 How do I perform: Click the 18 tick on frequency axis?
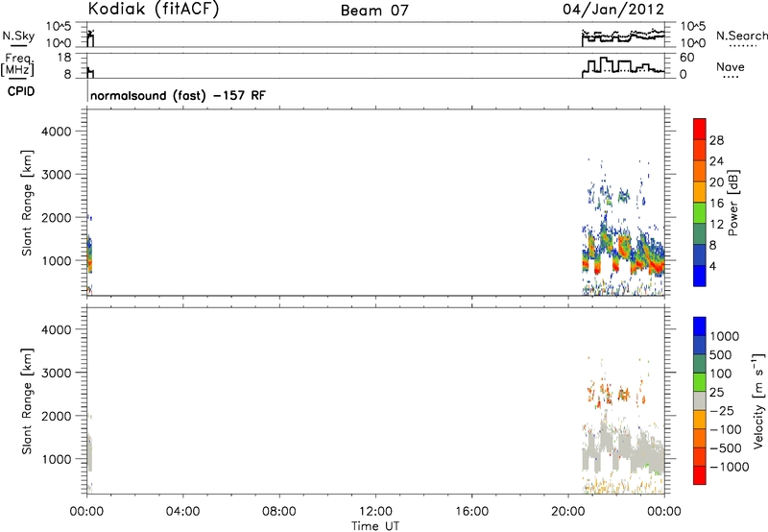[x=64, y=58]
